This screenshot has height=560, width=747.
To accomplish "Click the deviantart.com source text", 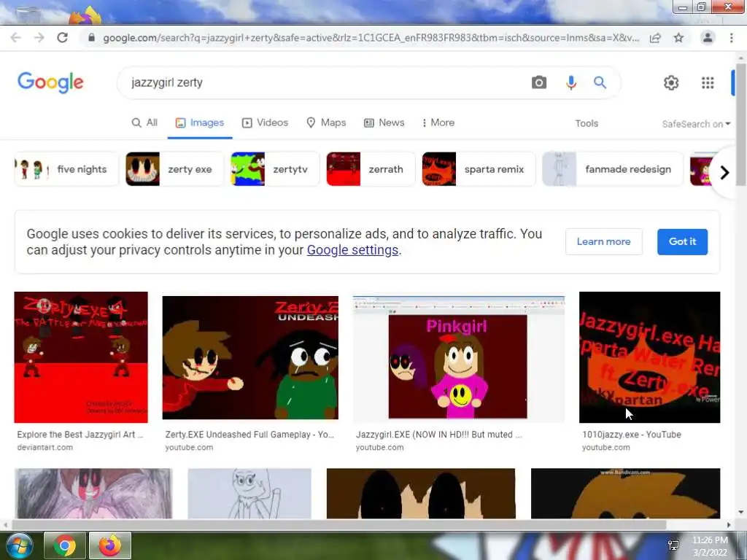I will tap(44, 448).
